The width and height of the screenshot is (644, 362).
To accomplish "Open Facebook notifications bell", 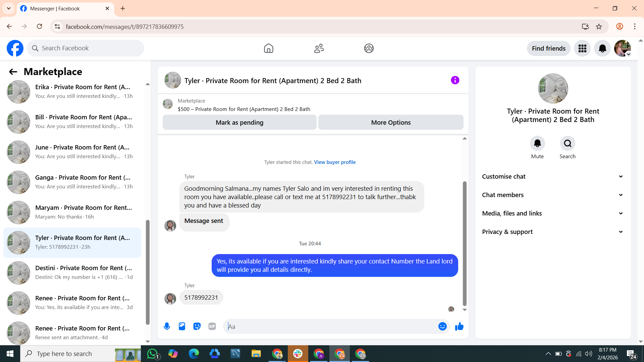I will pos(602,49).
